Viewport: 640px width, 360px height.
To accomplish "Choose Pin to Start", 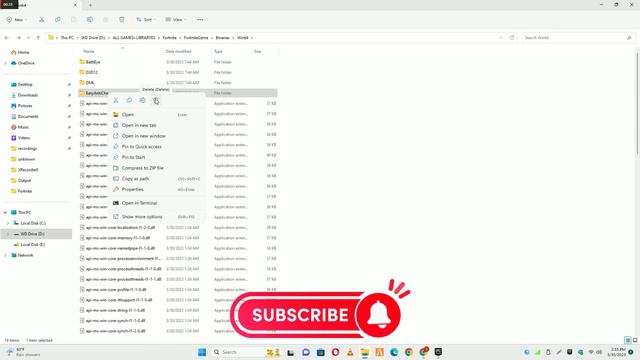I will pyautogui.click(x=157, y=157).
